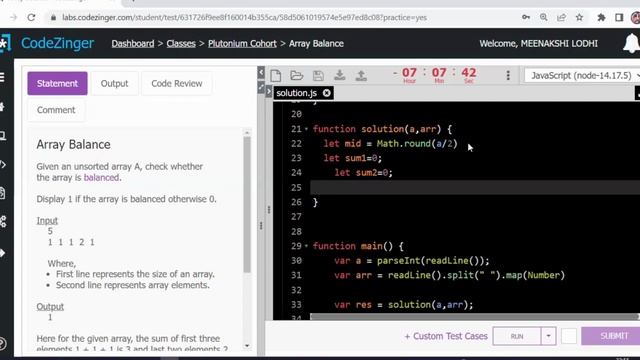Viewport: 640px width, 360px height.
Task: Open Plutonium Cohort breadcrumb link
Action: tap(242, 44)
